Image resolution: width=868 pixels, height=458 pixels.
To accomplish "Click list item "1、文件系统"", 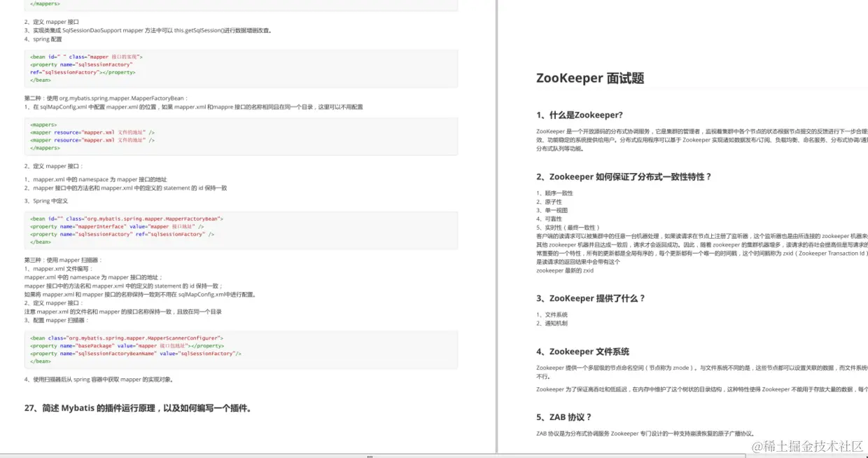I will [x=552, y=315].
